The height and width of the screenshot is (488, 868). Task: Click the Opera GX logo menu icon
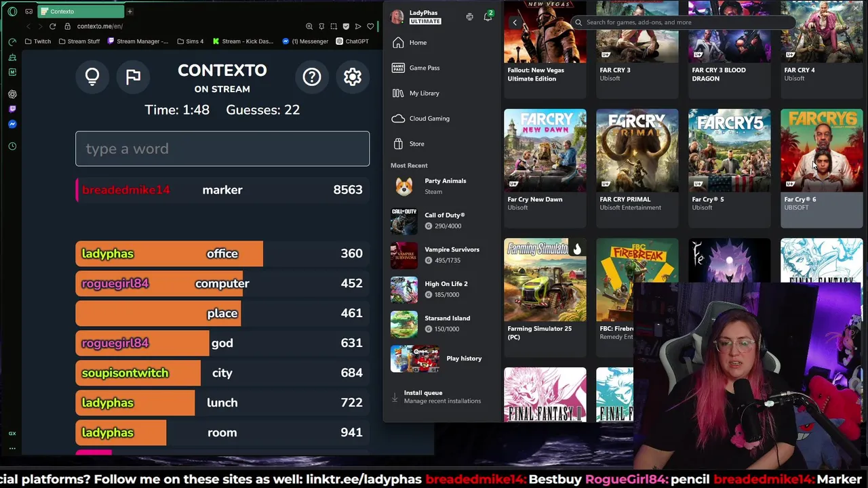coord(12,12)
